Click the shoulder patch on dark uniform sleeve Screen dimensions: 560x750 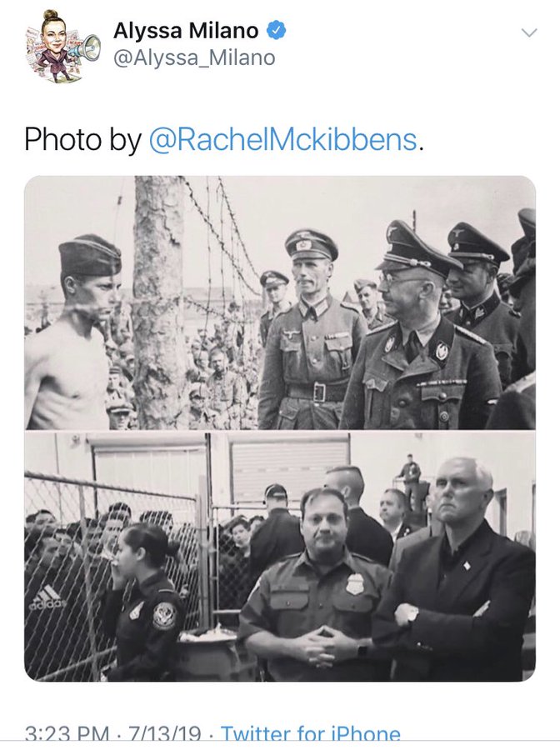pyautogui.click(x=164, y=616)
